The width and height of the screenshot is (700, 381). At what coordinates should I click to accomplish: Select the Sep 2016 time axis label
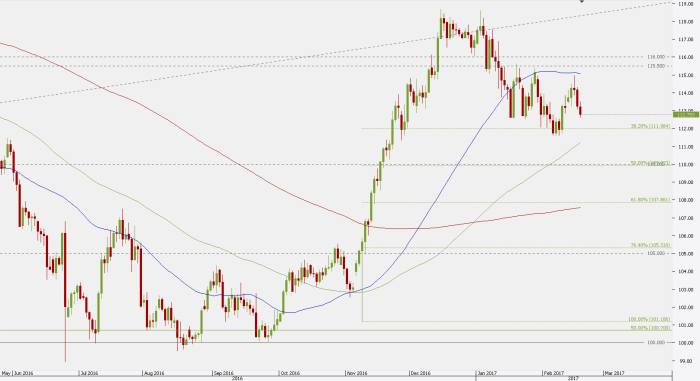[223, 373]
